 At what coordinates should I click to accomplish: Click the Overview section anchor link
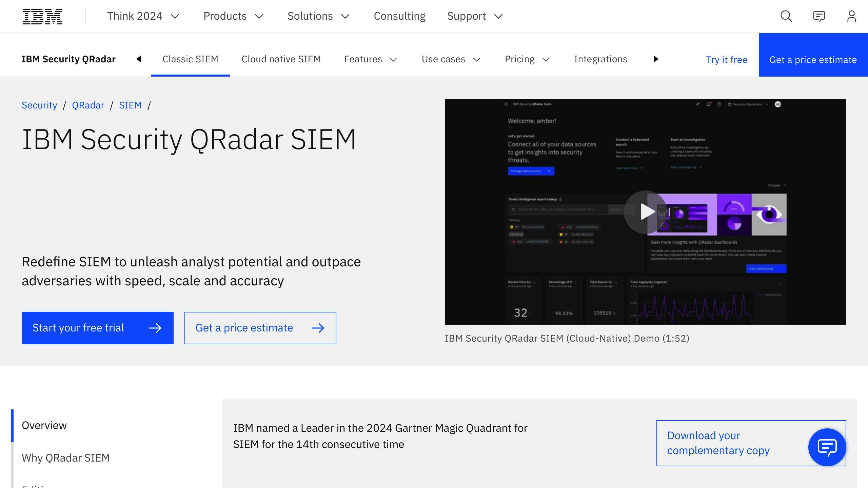click(x=44, y=425)
